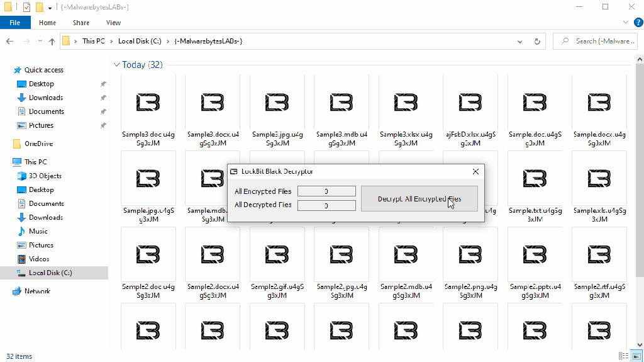Select file Sample.jpg.u4gSg3xJM
The image size is (644, 362).
148,187
